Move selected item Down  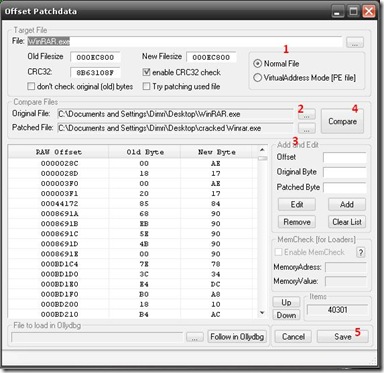[286, 315]
